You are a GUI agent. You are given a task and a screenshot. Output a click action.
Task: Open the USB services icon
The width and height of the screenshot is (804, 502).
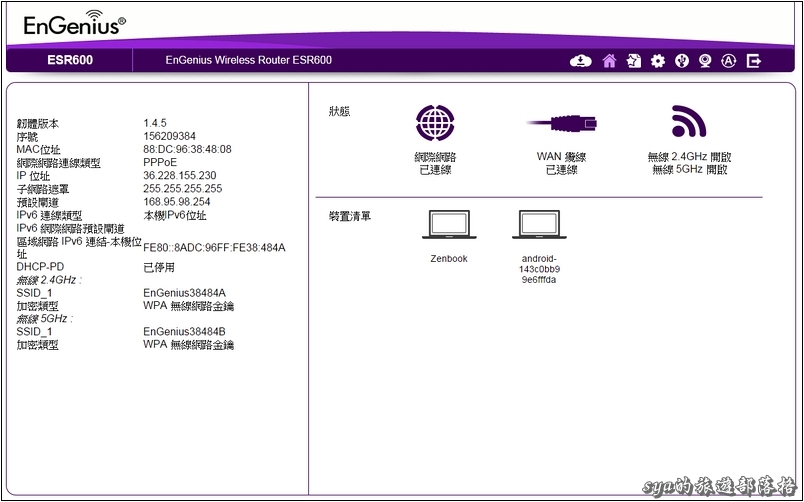tap(681, 61)
